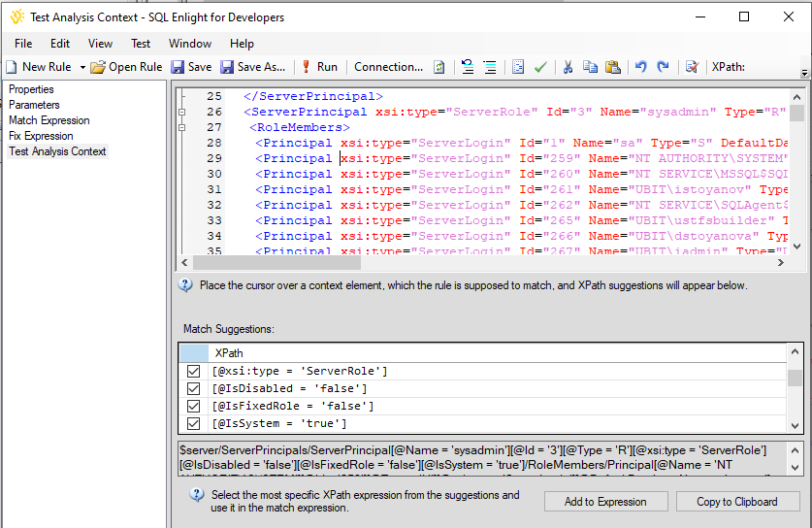Run the rule with exclamation icon
Image resolution: width=812 pixels, height=528 pixels.
click(x=306, y=67)
